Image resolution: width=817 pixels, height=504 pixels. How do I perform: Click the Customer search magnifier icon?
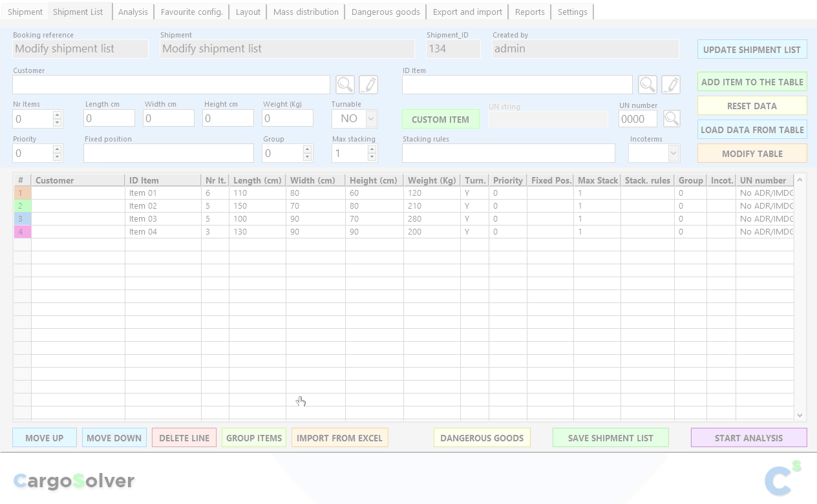pyautogui.click(x=345, y=85)
